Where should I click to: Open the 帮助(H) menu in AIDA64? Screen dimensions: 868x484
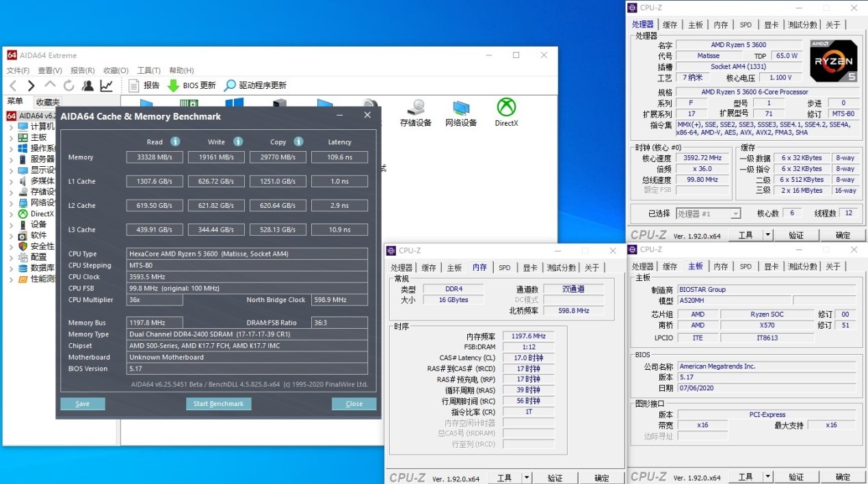coord(181,70)
